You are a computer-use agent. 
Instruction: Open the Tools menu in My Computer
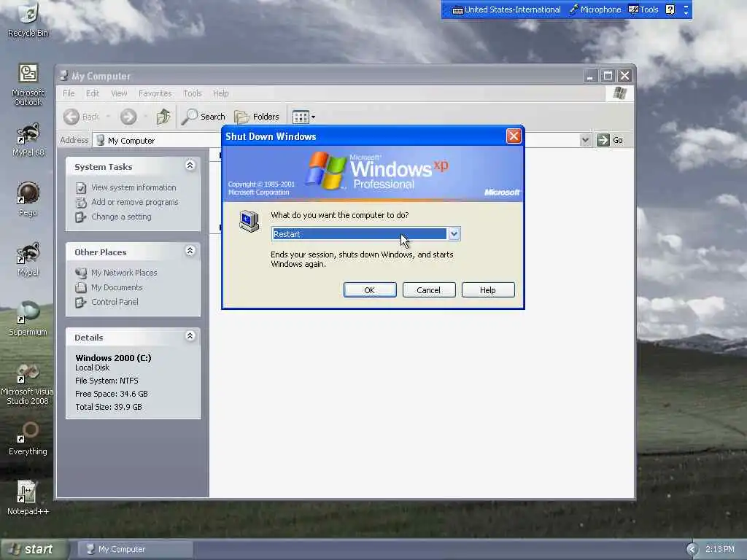click(193, 93)
